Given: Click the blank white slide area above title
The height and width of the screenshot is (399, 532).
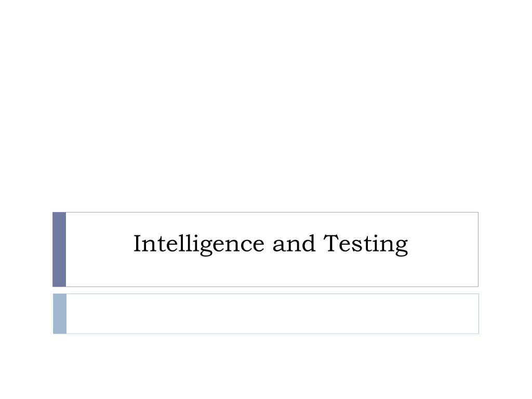Looking at the screenshot, I should (x=266, y=105).
